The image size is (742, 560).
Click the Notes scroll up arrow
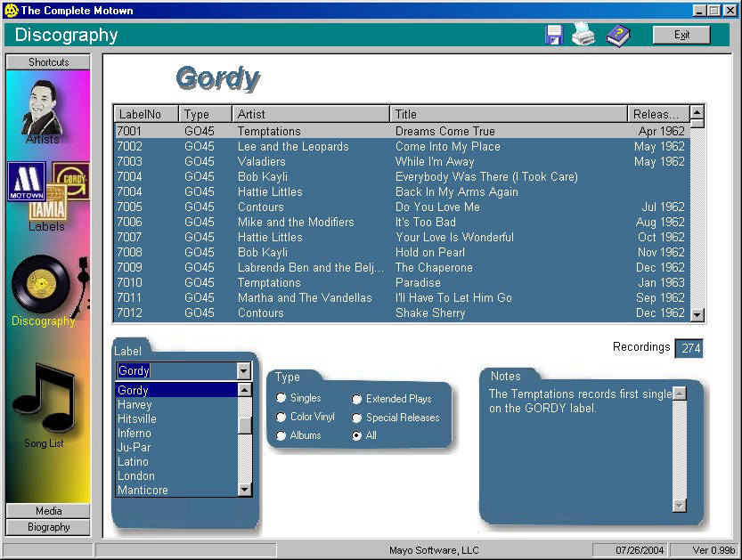679,394
